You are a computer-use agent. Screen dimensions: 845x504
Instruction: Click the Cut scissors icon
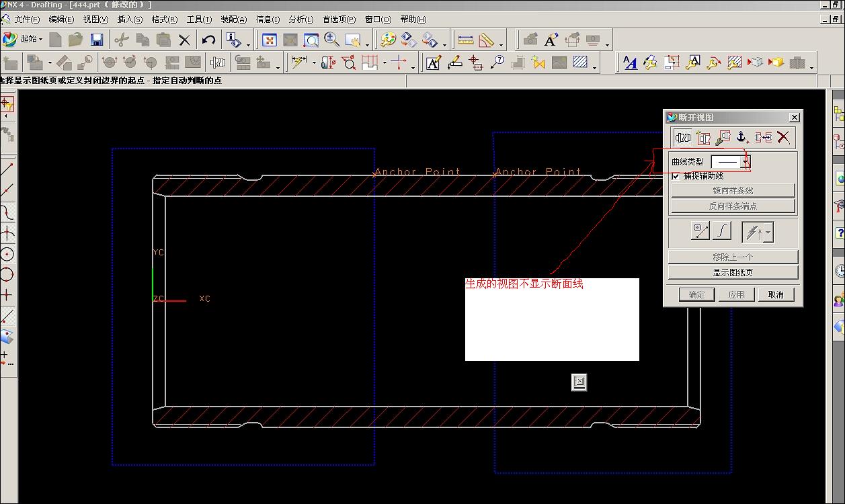pos(122,40)
